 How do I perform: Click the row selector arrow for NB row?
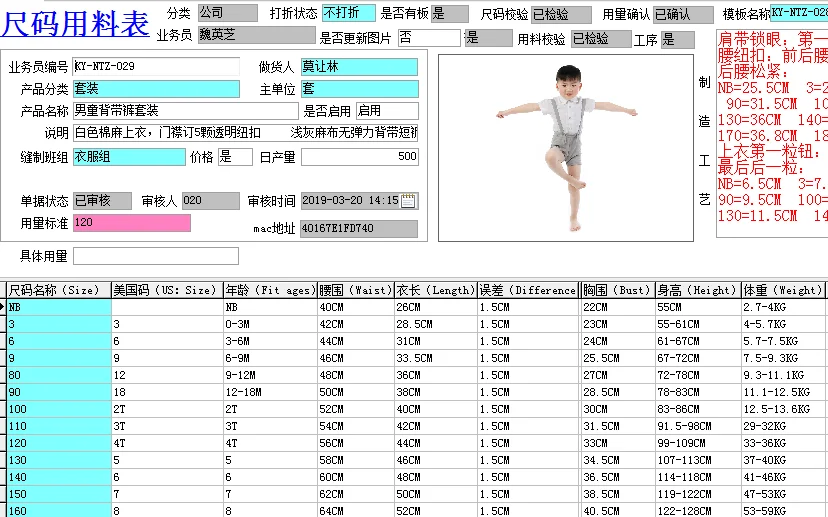tap(3, 307)
